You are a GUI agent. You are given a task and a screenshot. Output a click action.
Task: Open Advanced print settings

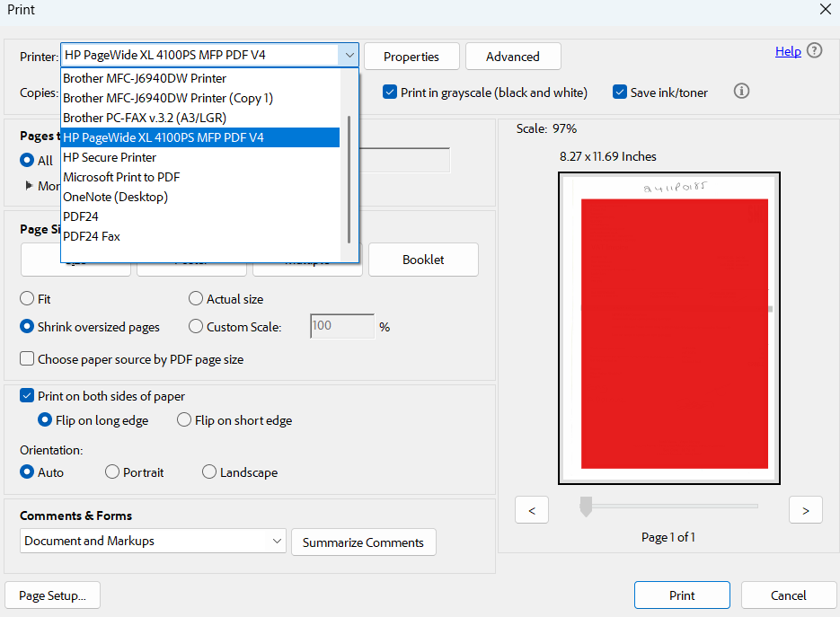513,57
